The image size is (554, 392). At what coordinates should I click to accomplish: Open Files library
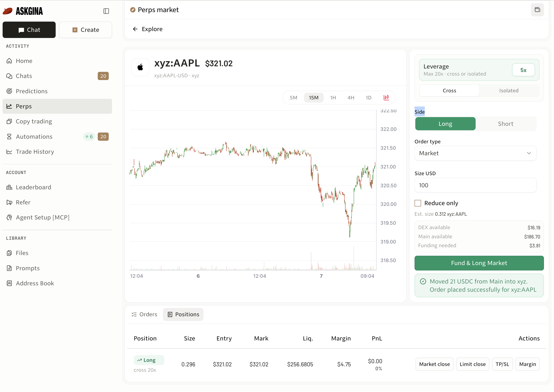pos(57,253)
